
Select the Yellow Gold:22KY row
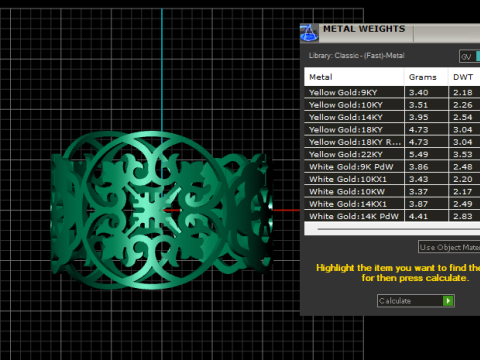[x=392, y=154]
